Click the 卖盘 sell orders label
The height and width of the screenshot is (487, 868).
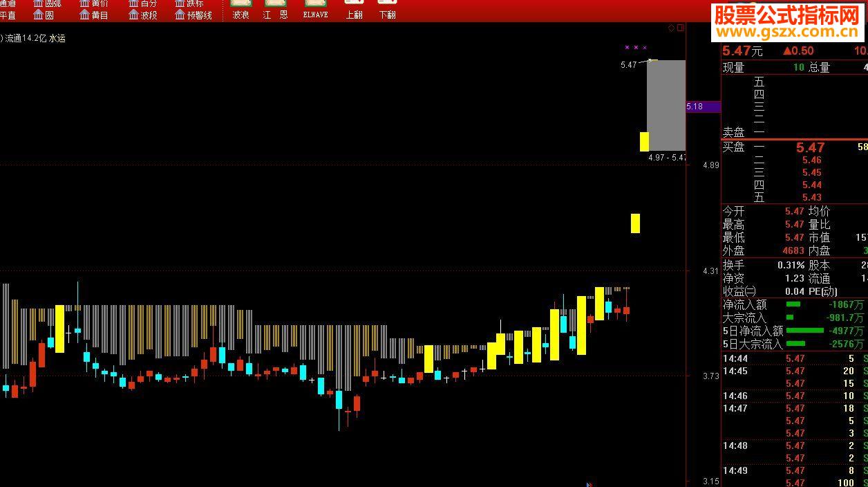pyautogui.click(x=733, y=131)
